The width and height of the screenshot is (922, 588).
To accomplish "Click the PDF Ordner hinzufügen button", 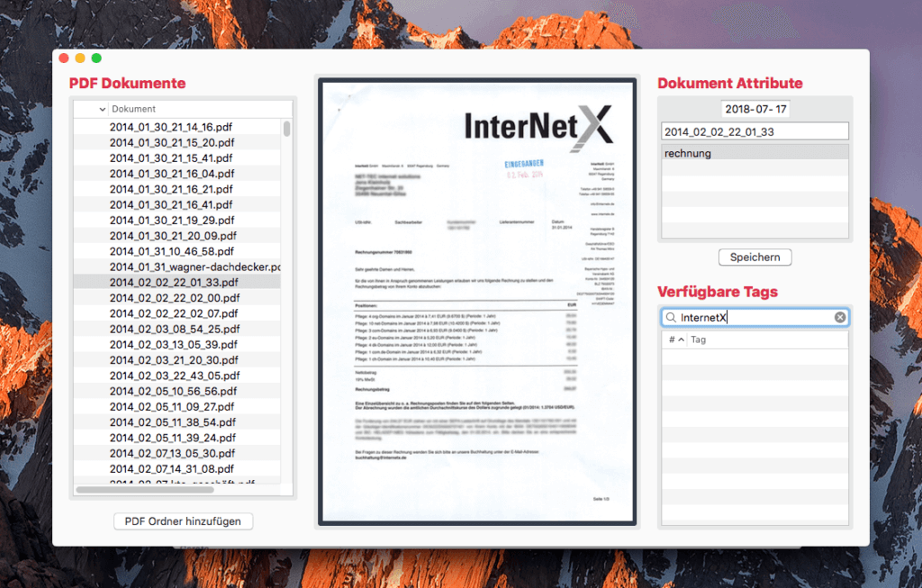I will pyautogui.click(x=183, y=520).
